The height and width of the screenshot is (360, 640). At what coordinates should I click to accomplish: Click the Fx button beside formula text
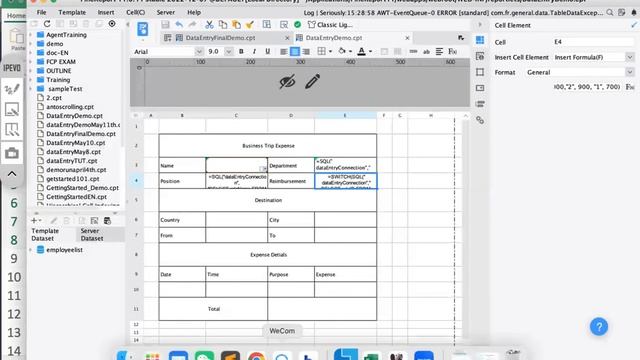630,87
